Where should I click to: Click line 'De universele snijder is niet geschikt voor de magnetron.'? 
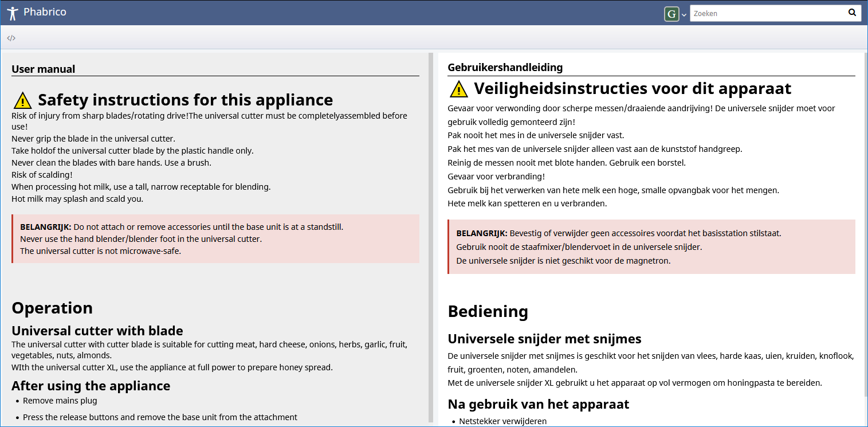coord(563,261)
